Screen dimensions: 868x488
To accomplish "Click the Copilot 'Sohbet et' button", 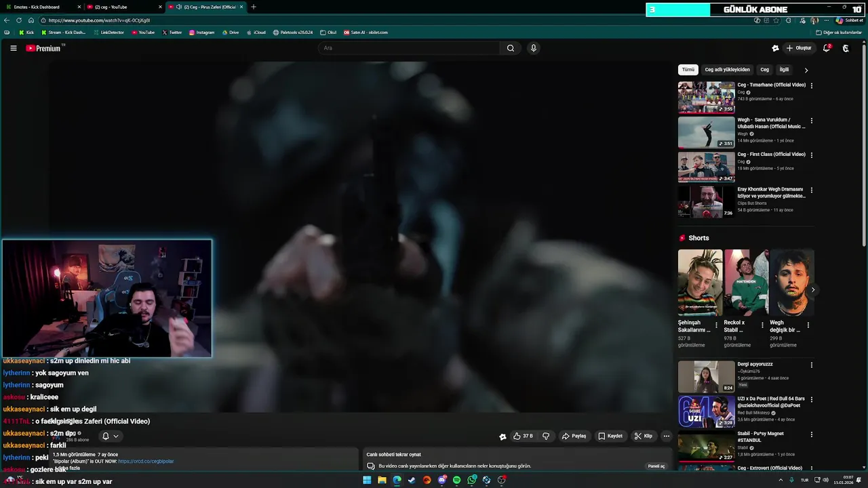I will (x=849, y=20).
